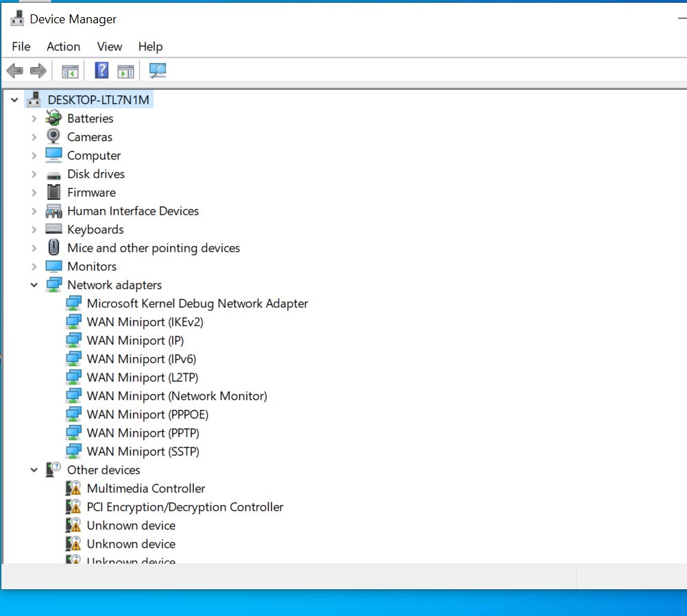687x616 pixels.
Task: Open the Help menu
Action: pos(150,47)
